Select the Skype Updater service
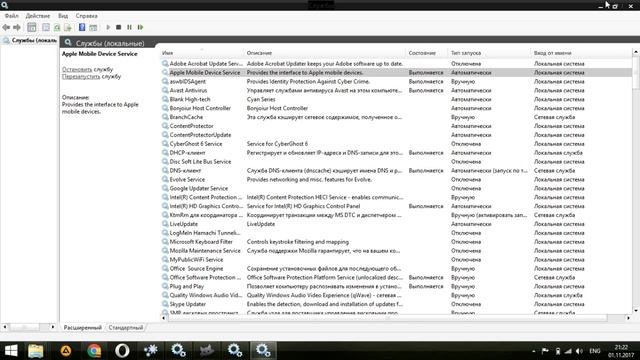This screenshot has width=640, height=360. [x=188, y=304]
